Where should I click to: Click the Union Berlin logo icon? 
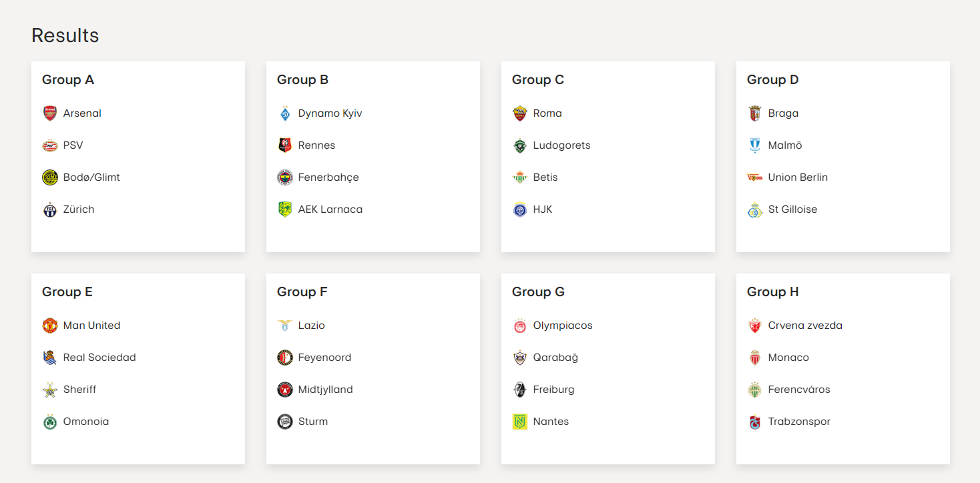point(755,177)
